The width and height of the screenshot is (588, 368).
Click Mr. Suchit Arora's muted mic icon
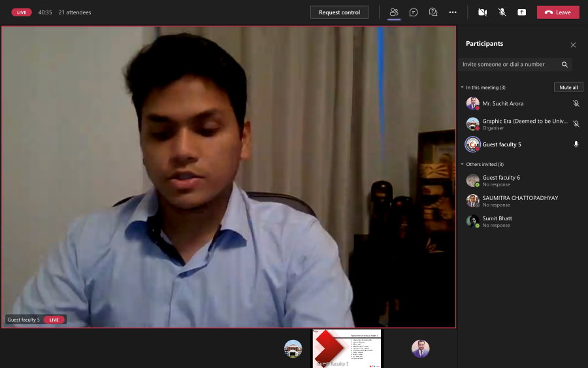click(x=576, y=103)
